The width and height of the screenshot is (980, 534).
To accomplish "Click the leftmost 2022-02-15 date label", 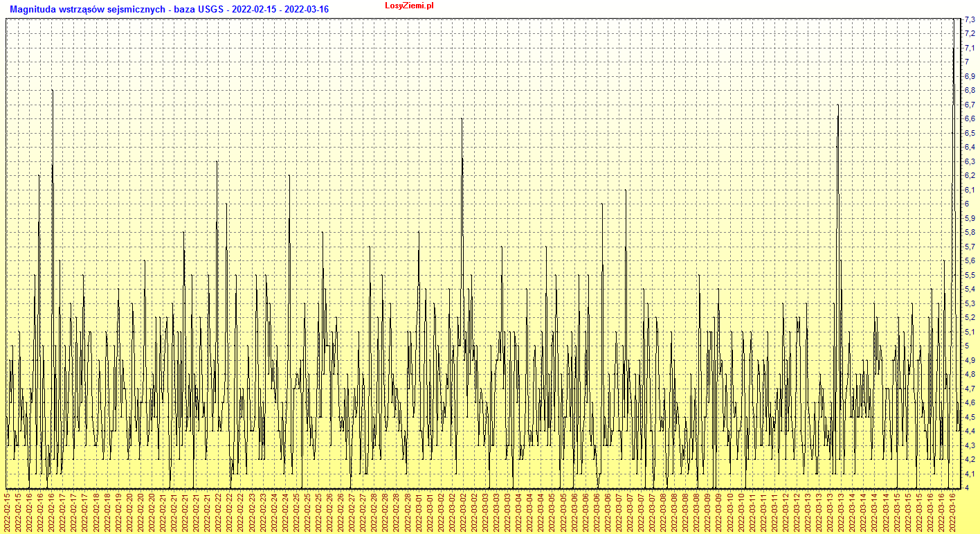I will tap(8, 512).
